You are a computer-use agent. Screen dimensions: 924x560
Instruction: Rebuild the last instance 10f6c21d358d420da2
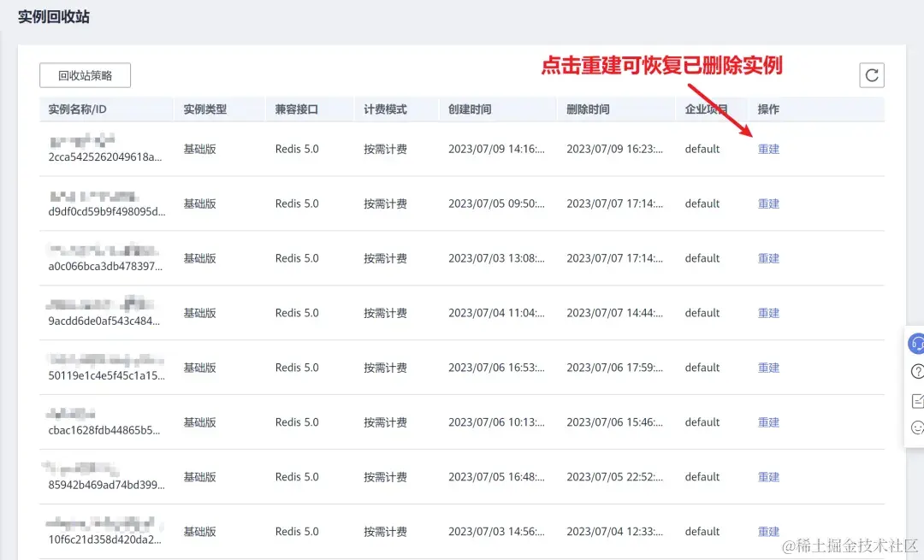(767, 531)
